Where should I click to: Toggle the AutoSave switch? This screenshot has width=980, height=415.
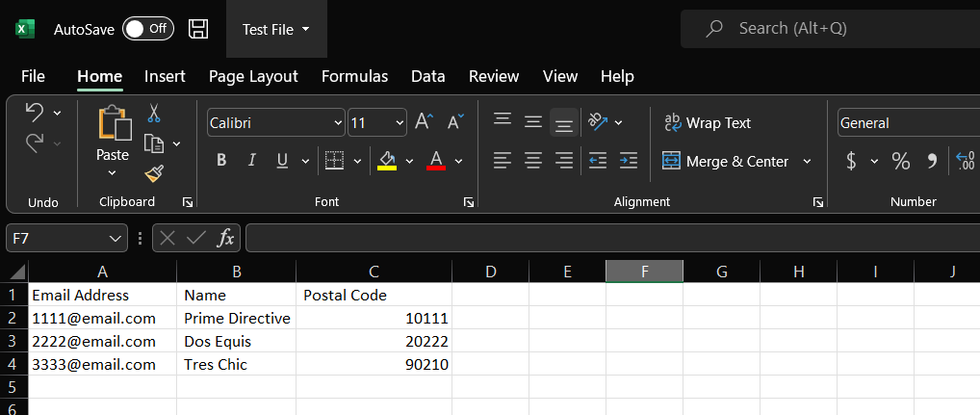pos(147,29)
